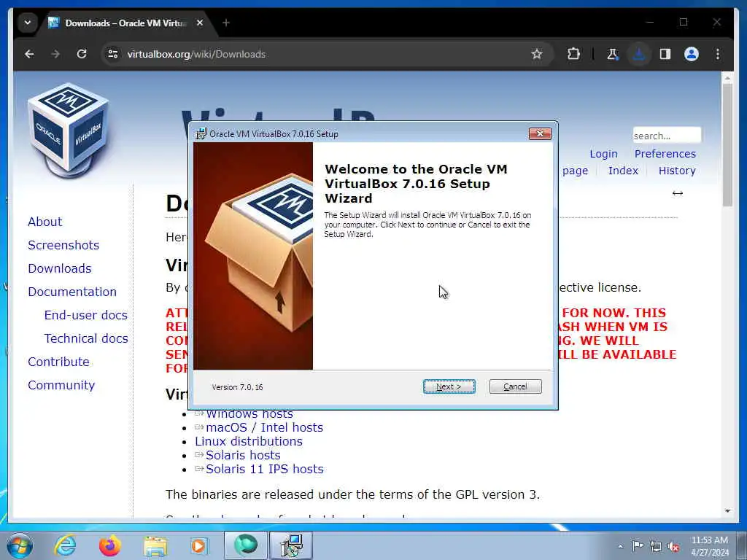Screen dimensions: 747x560
Task: Open the Windows hosts link
Action: click(249, 414)
